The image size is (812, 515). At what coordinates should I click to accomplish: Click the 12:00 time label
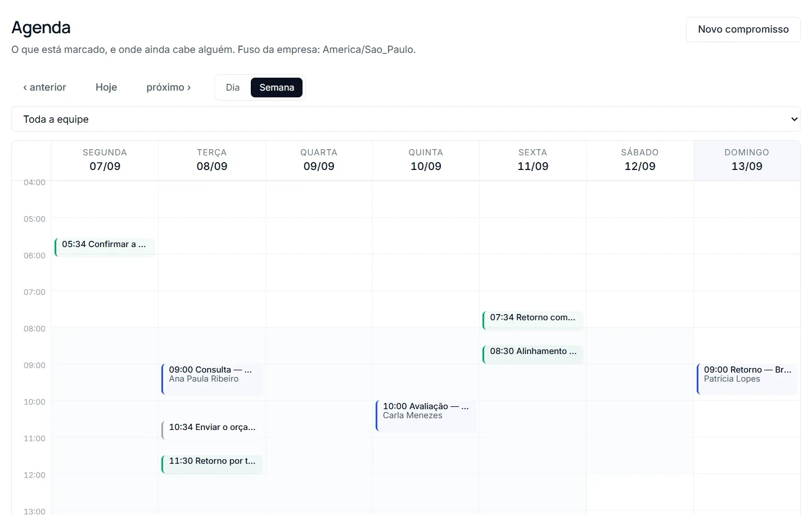pyautogui.click(x=34, y=475)
